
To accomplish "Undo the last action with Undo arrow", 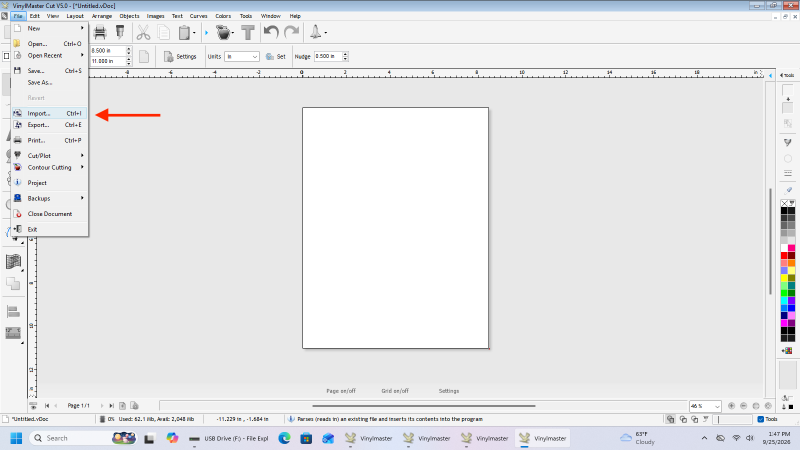I will tap(271, 32).
